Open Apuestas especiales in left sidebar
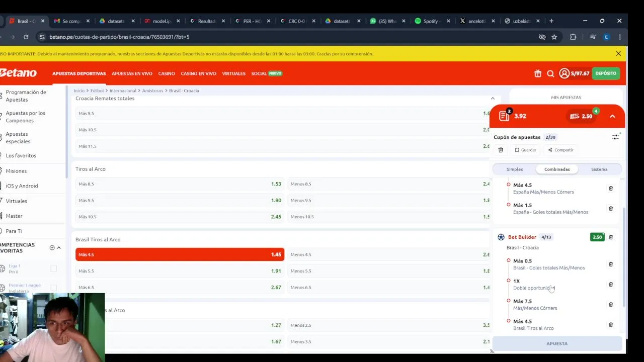The image size is (644, 362). (x=18, y=138)
